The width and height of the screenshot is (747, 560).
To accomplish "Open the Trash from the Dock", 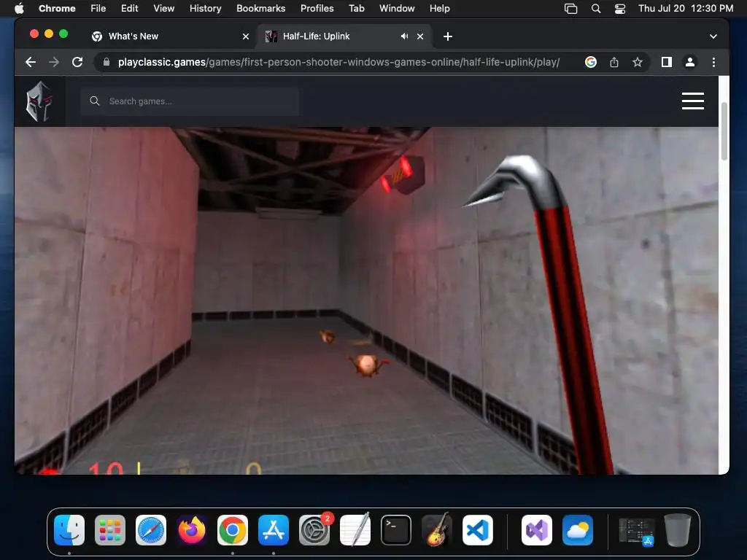I will (678, 530).
